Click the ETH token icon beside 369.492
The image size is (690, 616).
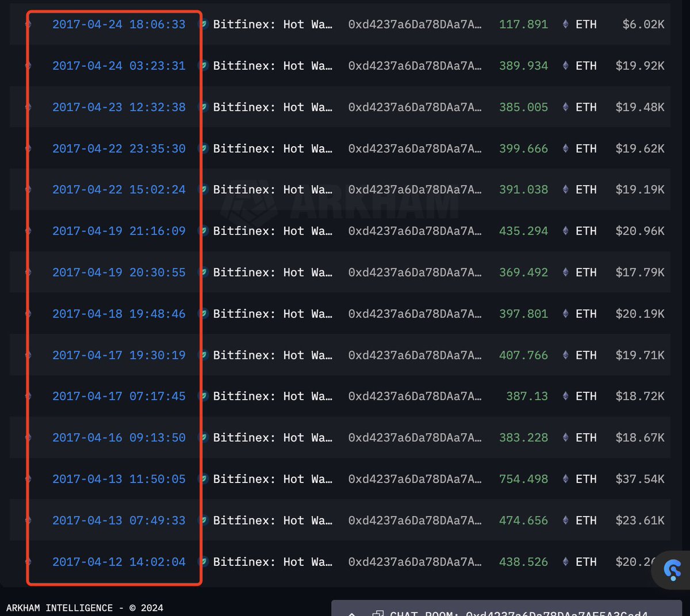[x=565, y=272]
